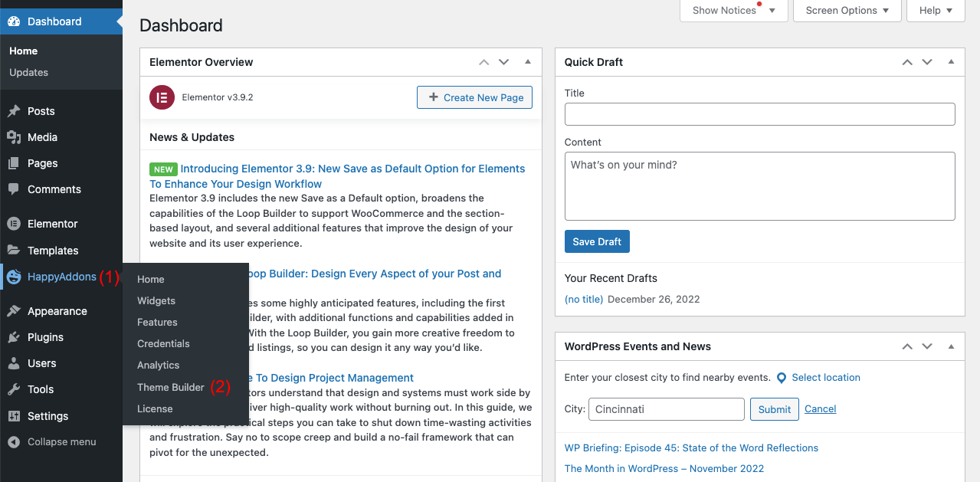Open The Month in WordPress link
Image resolution: width=980 pixels, height=482 pixels.
(x=664, y=468)
